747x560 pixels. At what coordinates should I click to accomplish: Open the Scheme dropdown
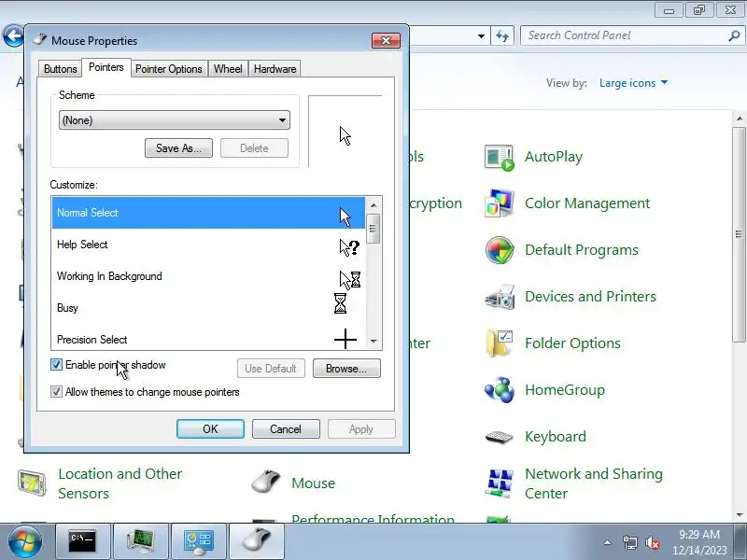point(175,120)
